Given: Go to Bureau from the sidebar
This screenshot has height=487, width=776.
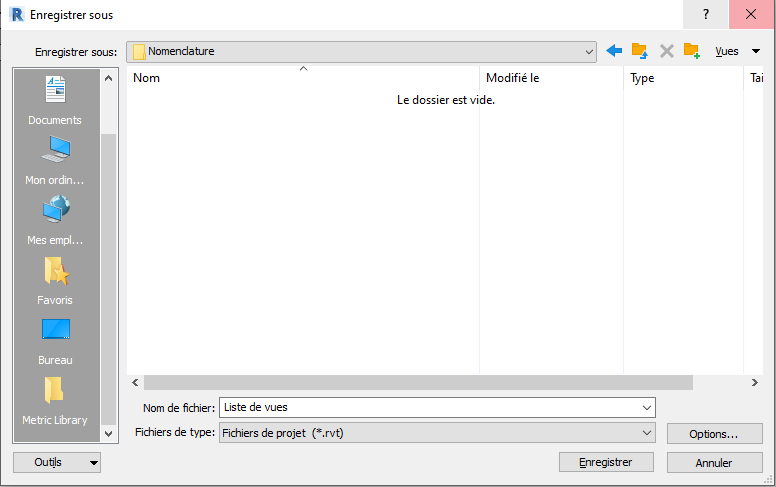Looking at the screenshot, I should pyautogui.click(x=55, y=341).
